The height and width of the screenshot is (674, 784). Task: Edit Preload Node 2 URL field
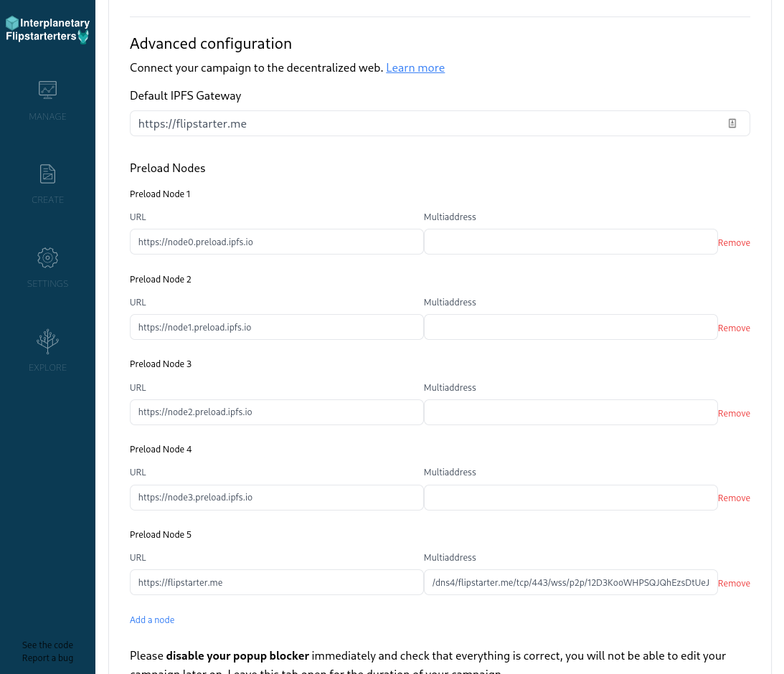click(x=276, y=327)
